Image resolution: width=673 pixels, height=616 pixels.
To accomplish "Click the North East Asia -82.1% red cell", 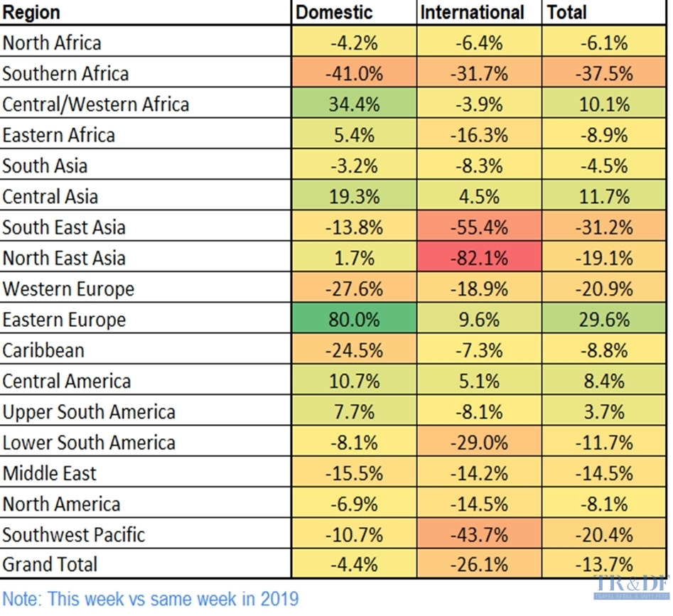I will tap(480, 258).
